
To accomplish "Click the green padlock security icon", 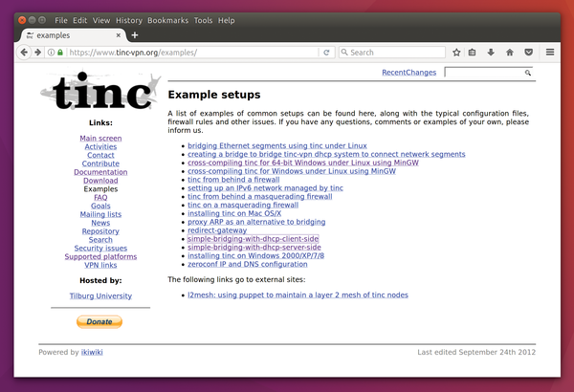I will (60, 53).
